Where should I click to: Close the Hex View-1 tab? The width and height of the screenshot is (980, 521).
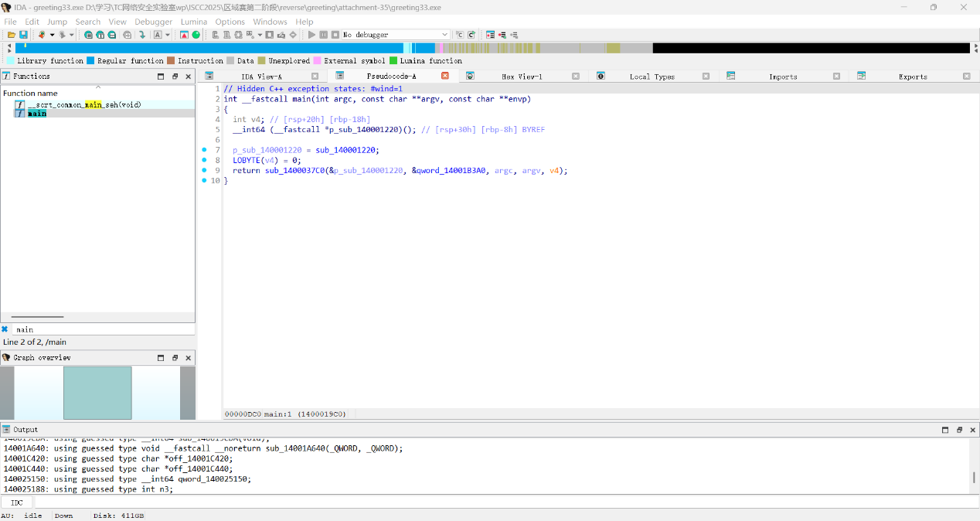click(576, 76)
